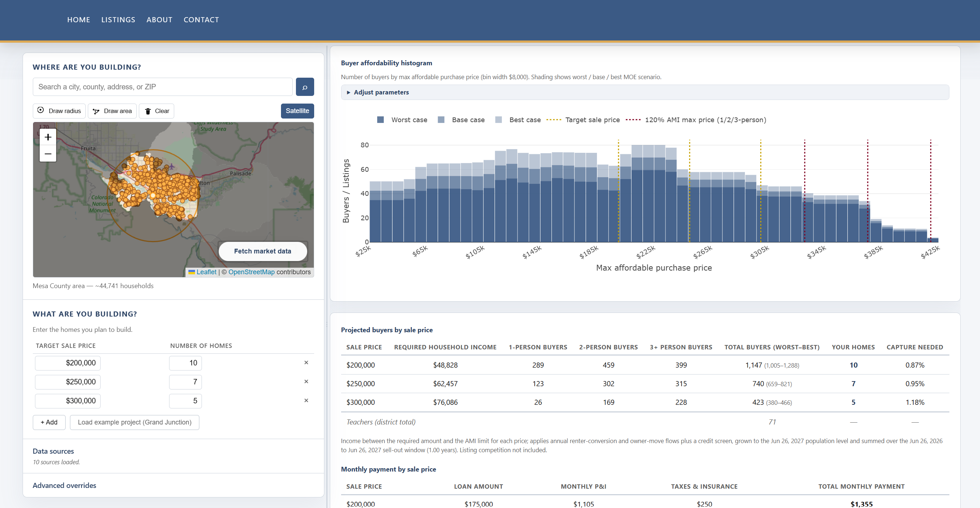
Task: Open the About nav item
Action: tap(159, 20)
